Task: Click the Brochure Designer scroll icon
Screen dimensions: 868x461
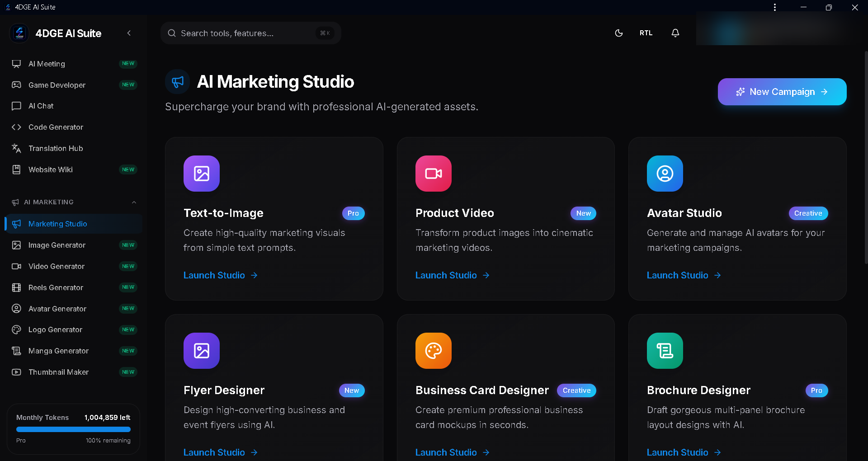Action: [x=665, y=351]
